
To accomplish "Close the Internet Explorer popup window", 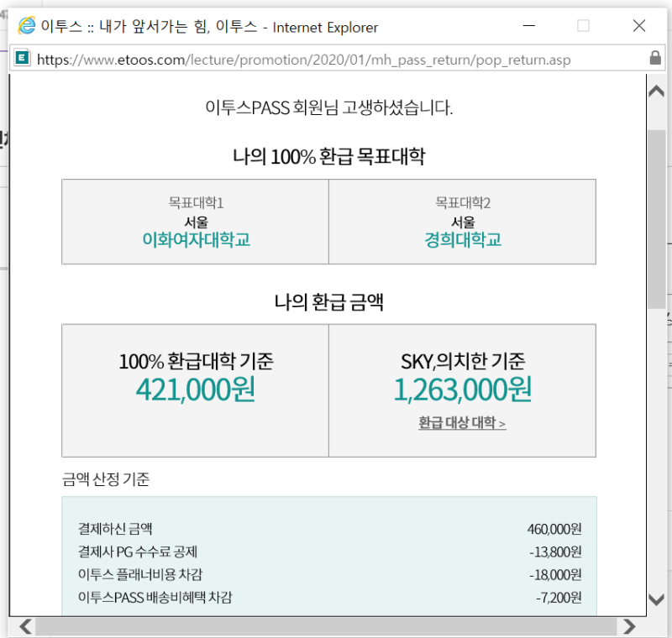I will click(x=639, y=26).
